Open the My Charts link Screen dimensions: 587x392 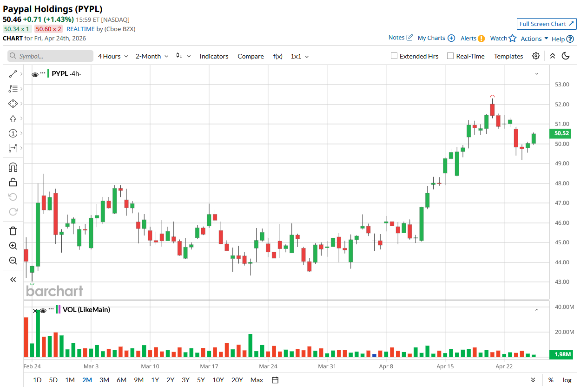pos(435,38)
